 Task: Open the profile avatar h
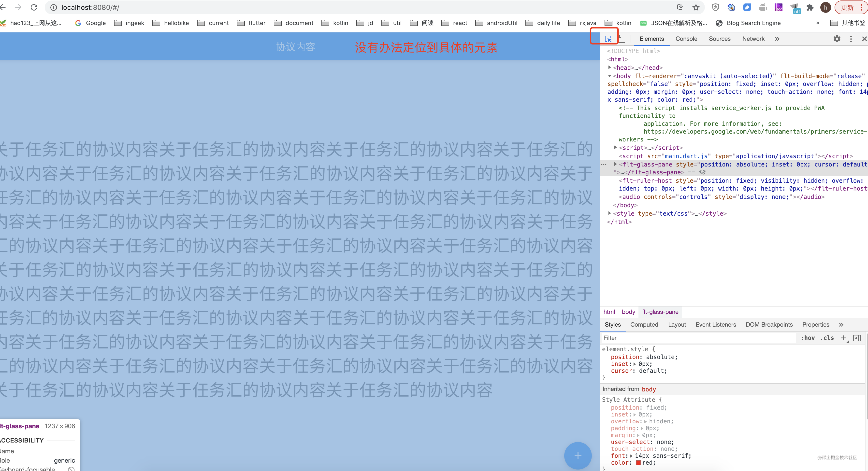pos(825,7)
